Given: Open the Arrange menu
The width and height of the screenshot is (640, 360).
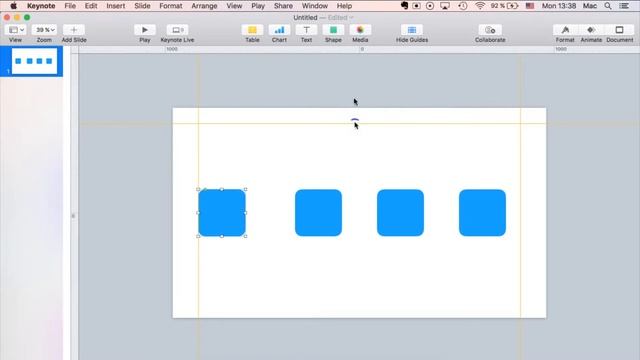Looking at the screenshot, I should pos(204,6).
